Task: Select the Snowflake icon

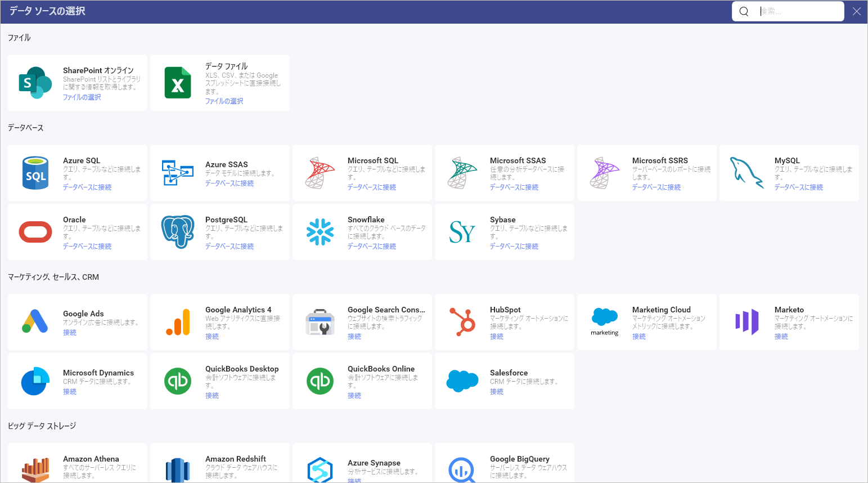Action: coord(320,232)
